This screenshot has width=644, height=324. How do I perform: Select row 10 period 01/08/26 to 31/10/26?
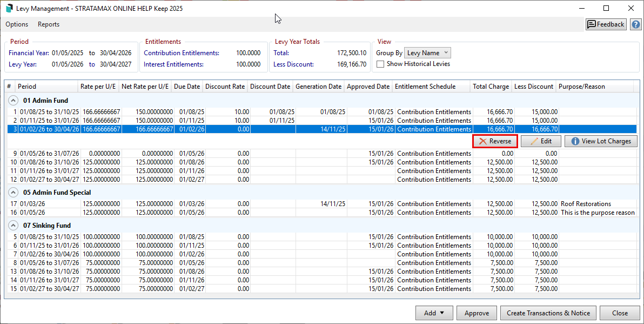321,162
